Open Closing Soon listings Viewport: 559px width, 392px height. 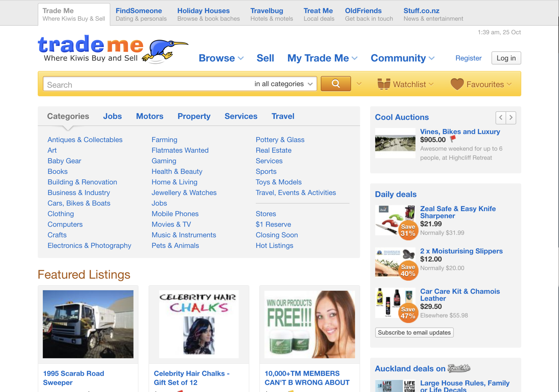tap(277, 235)
